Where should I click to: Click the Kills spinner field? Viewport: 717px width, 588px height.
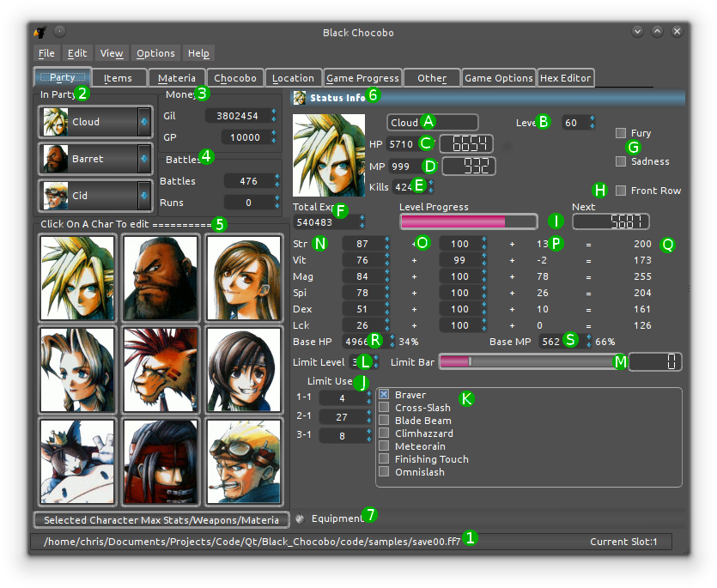(x=413, y=187)
